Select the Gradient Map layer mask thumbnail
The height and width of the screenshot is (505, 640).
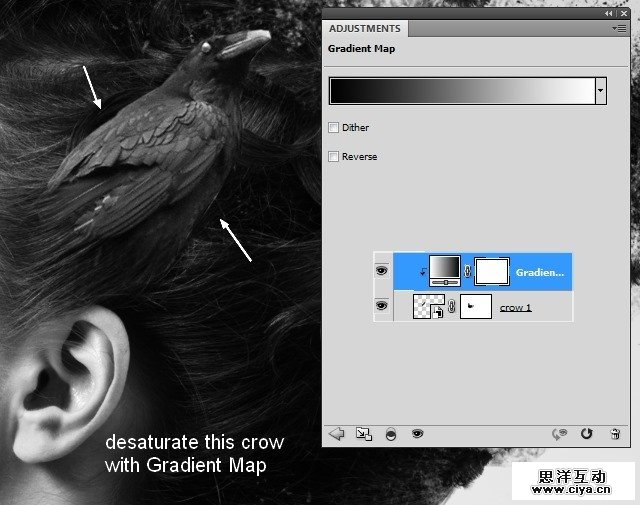[x=491, y=271]
